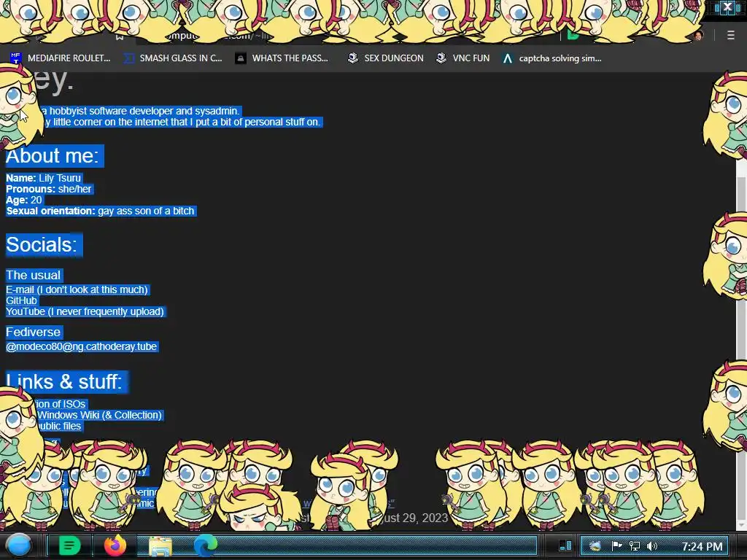Screen dimensions: 747x560
Task: Click the Sexual orientation line
Action: coord(100,211)
